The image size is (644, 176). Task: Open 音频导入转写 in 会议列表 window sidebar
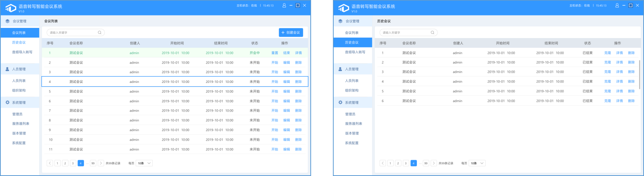pos(22,52)
